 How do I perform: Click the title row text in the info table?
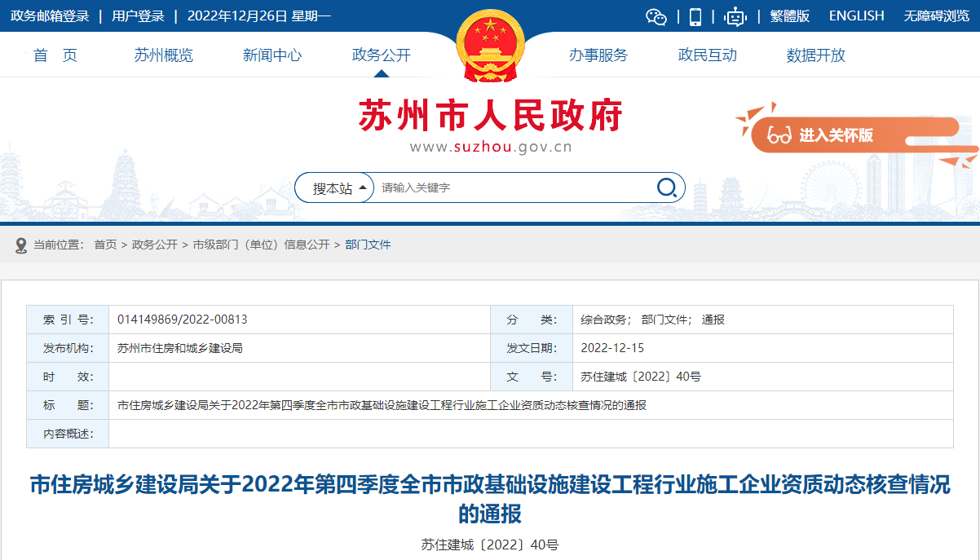382,405
